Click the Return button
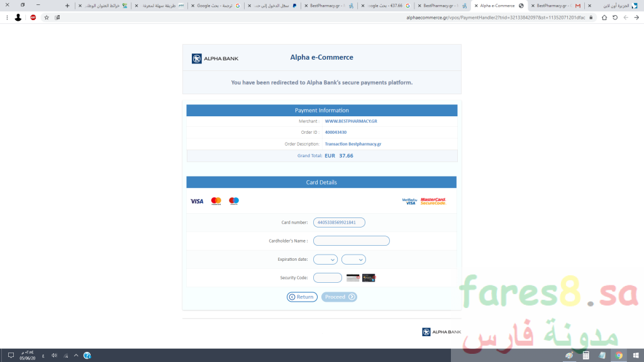644x362 pixels. click(302, 297)
